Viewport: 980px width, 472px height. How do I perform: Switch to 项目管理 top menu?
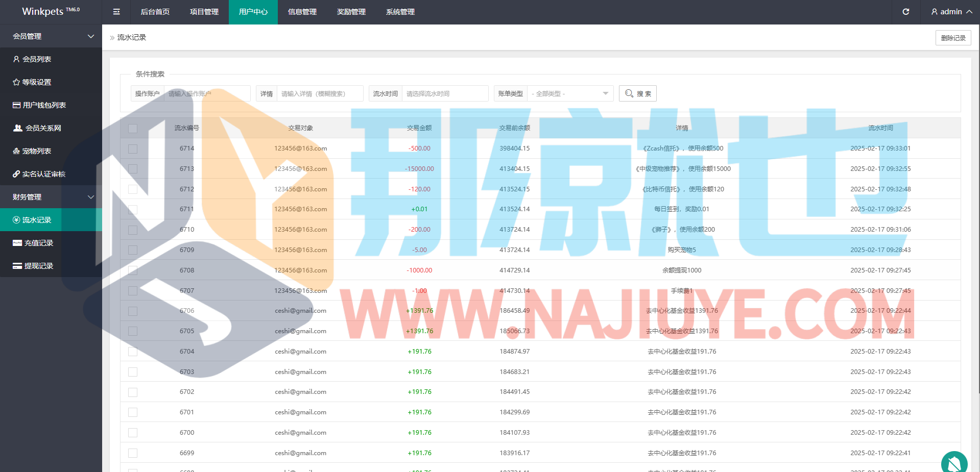pyautogui.click(x=204, y=12)
